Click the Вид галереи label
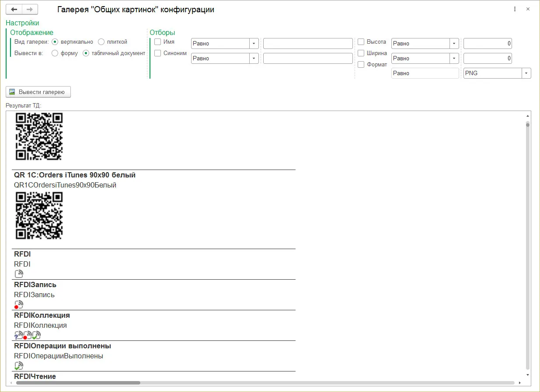540x392 pixels. 31,42
